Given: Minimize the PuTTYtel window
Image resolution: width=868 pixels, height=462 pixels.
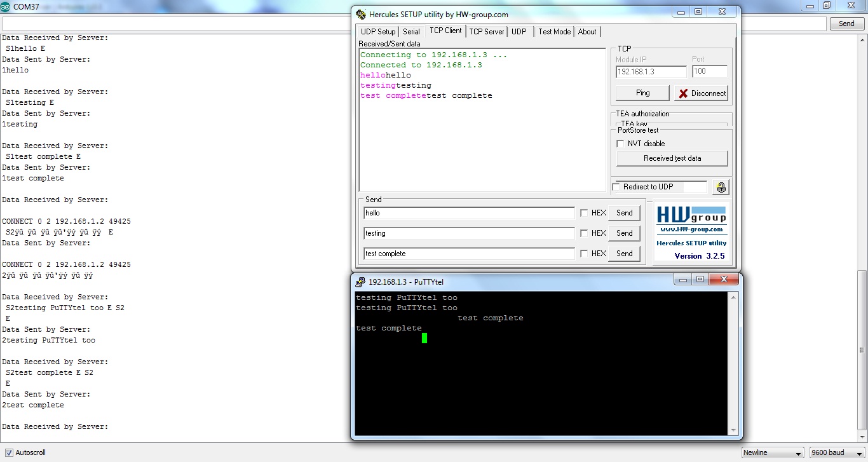Looking at the screenshot, I should pos(682,280).
